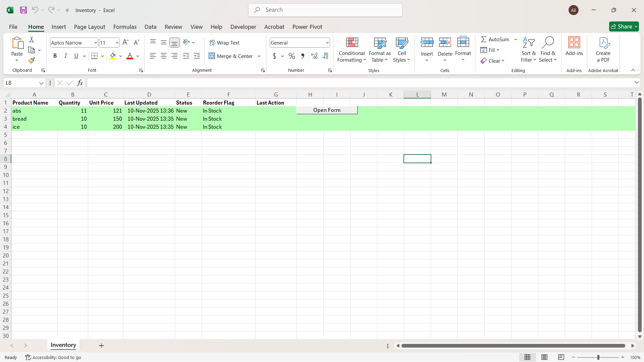Open the font name dropdown
This screenshot has height=362, width=644.
pyautogui.click(x=95, y=43)
